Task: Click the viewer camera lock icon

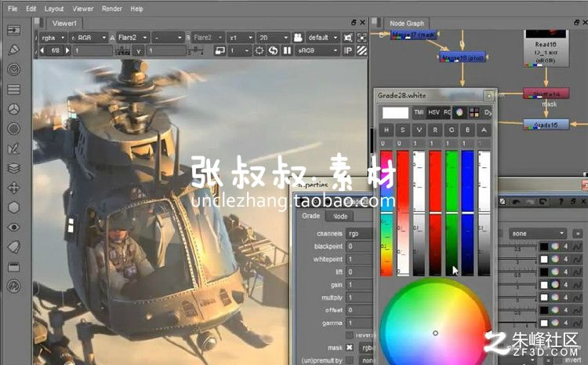Action: coord(298,38)
